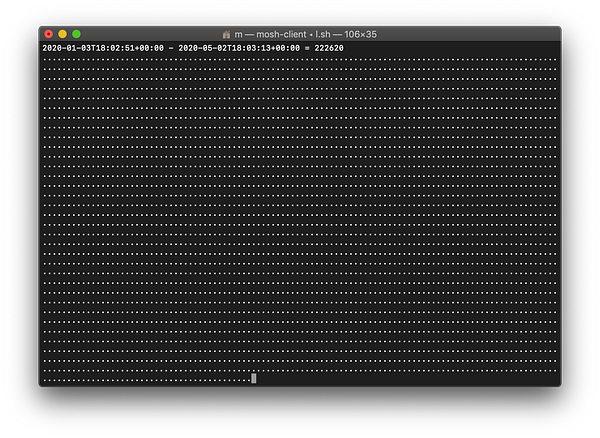Click the minus sign between the timestamps

[x=171, y=48]
